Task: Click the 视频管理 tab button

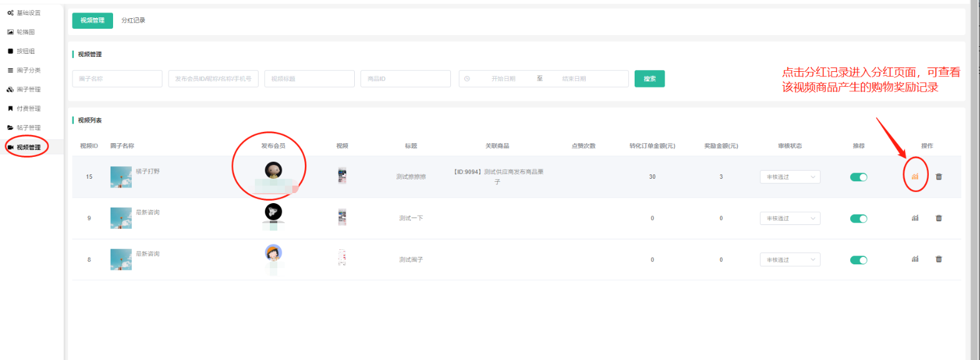Action: coord(92,21)
